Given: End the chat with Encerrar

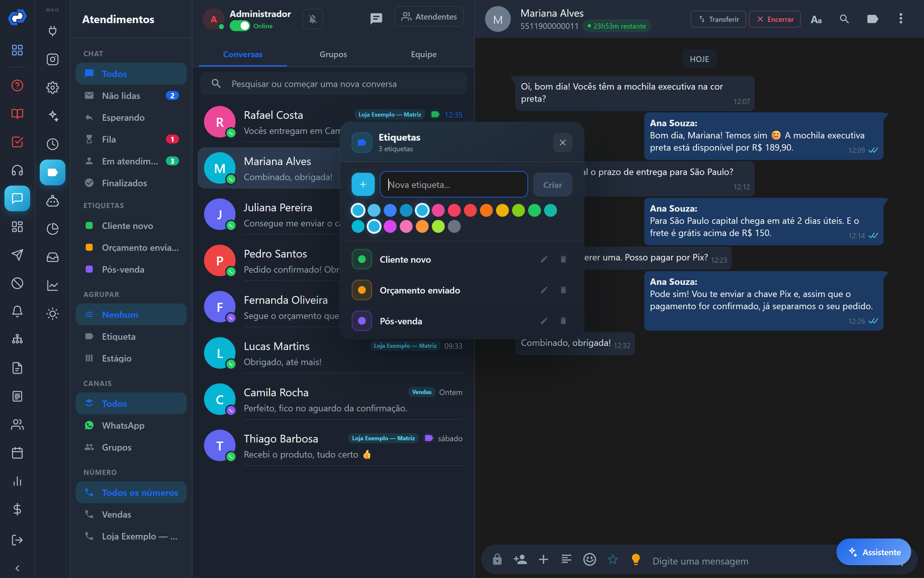Looking at the screenshot, I should click(x=775, y=19).
